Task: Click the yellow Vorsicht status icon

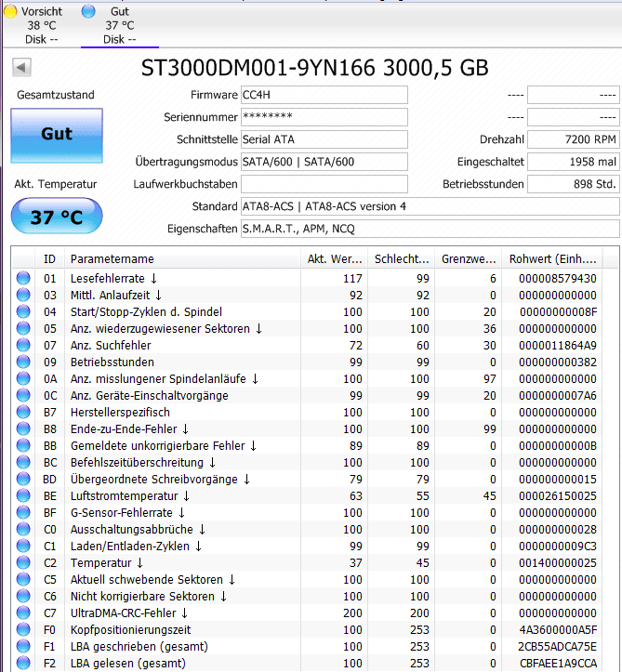Action: [x=10, y=11]
